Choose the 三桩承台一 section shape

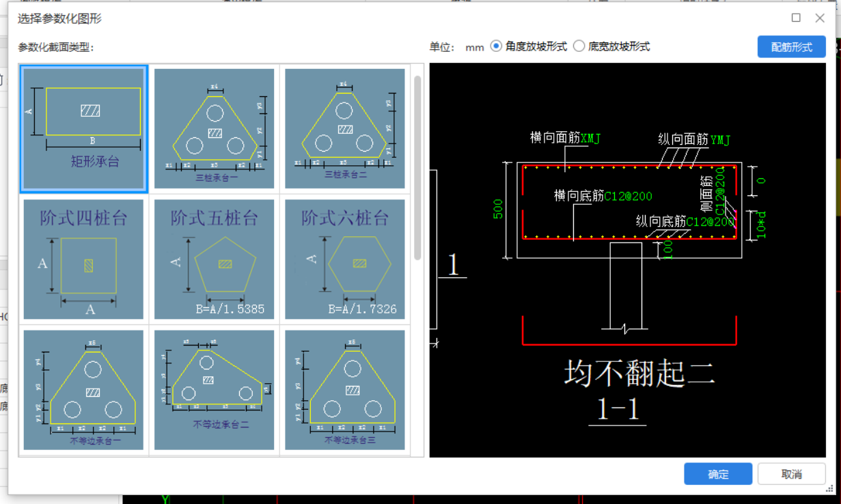click(214, 128)
